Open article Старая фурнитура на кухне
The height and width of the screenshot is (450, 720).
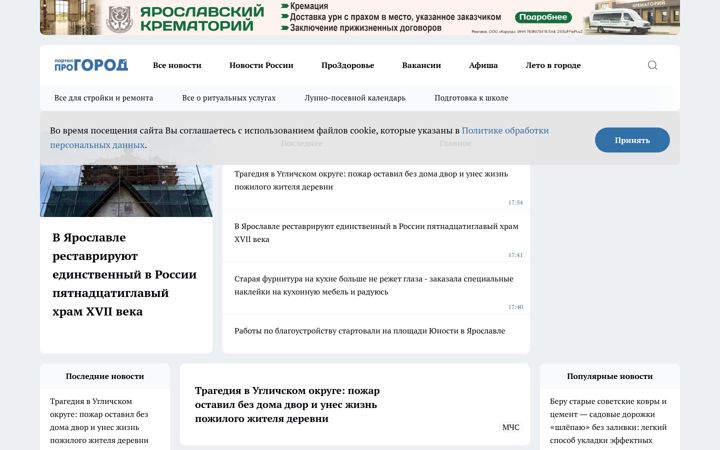click(374, 285)
